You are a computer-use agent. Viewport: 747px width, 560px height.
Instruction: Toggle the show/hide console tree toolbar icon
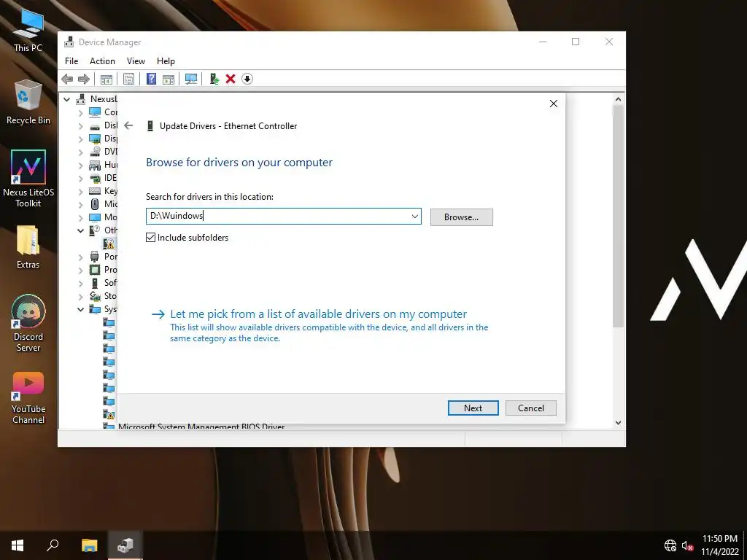click(107, 79)
